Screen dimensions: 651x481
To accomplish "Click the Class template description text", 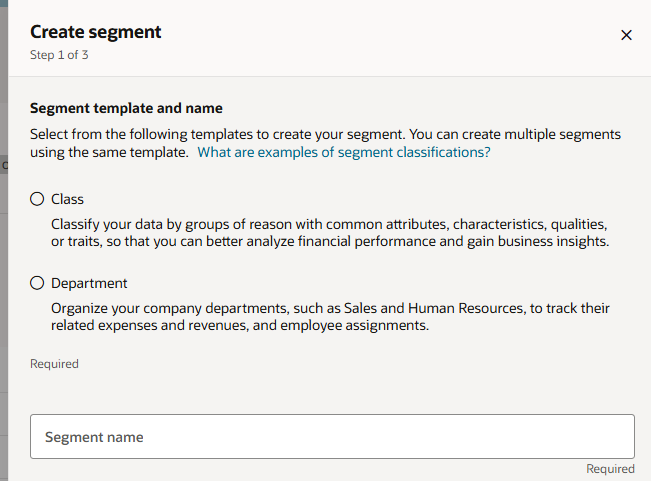I will [330, 232].
